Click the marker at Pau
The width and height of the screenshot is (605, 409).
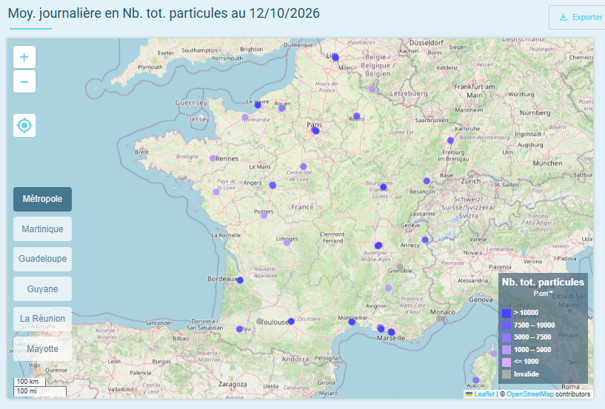[239, 329]
